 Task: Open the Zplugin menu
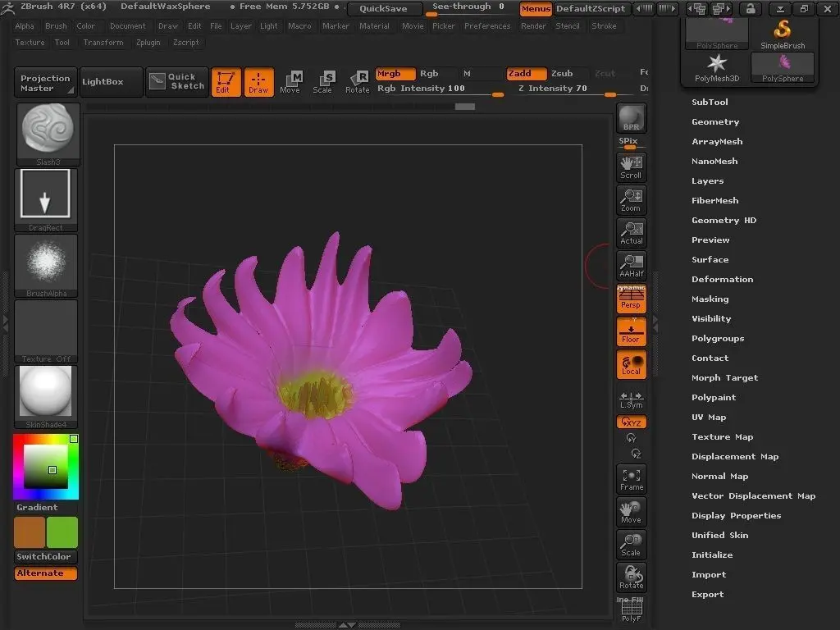pos(148,43)
